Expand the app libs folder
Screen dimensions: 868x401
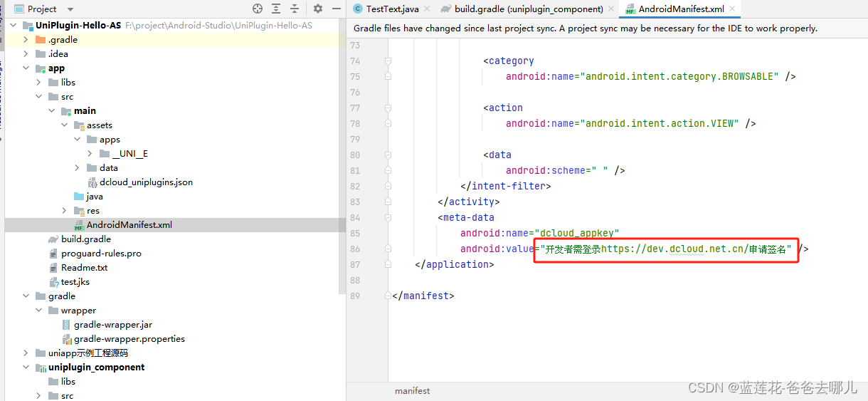39,83
